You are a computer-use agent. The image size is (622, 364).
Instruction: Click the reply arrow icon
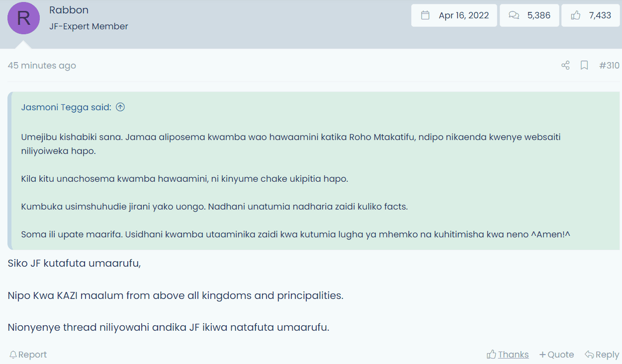[589, 355]
